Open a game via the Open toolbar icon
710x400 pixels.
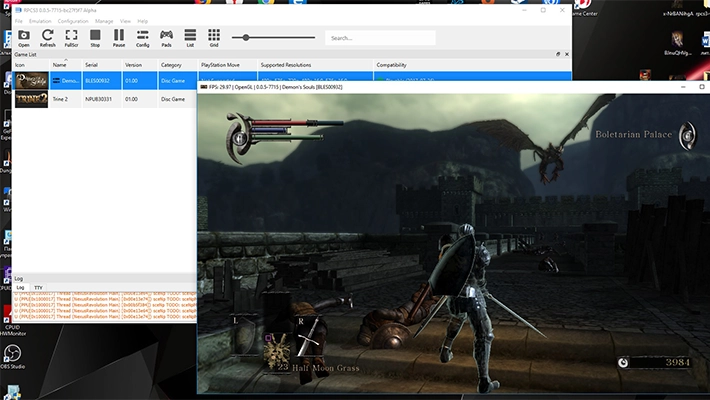click(x=24, y=38)
